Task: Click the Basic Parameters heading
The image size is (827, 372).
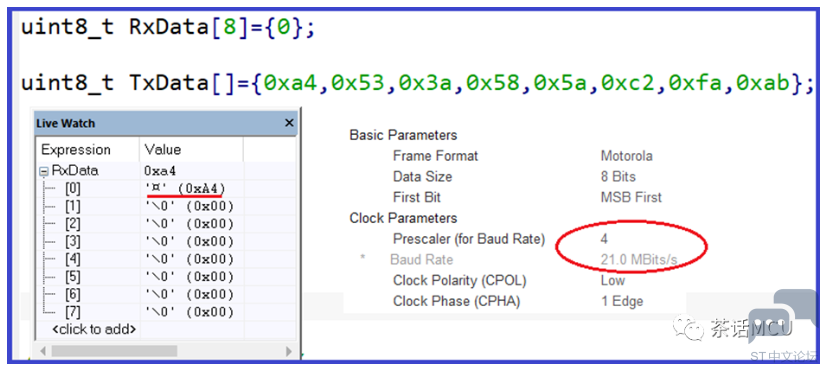Action: [x=403, y=135]
